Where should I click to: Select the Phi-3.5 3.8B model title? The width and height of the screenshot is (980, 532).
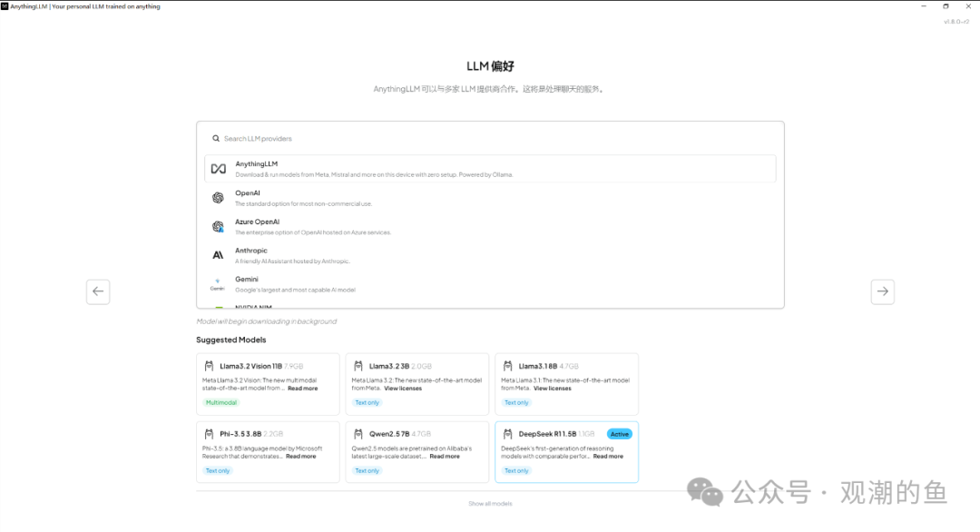240,434
